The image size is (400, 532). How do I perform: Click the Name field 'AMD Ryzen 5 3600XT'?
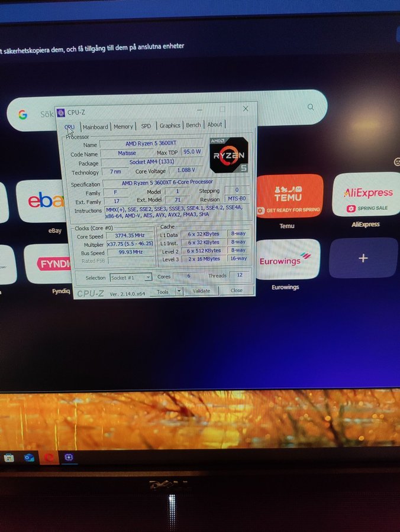point(151,144)
